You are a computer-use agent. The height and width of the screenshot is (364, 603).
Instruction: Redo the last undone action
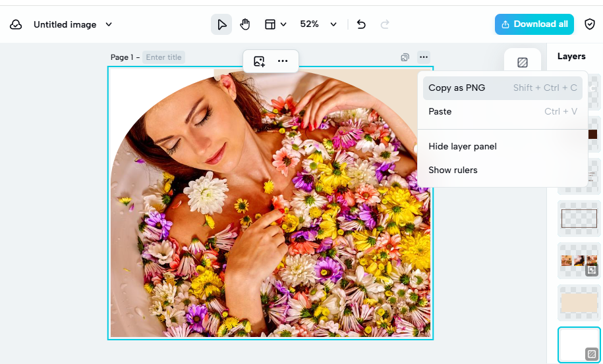(x=385, y=24)
